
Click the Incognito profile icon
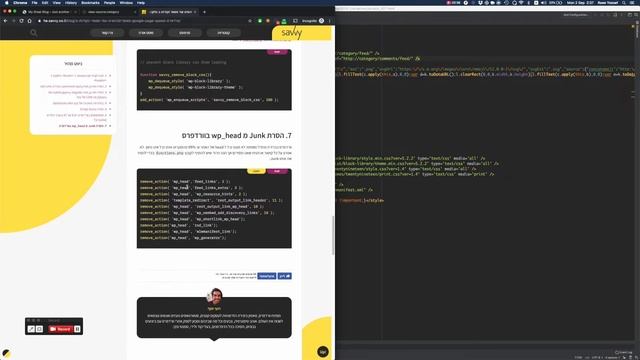tap(321, 21)
